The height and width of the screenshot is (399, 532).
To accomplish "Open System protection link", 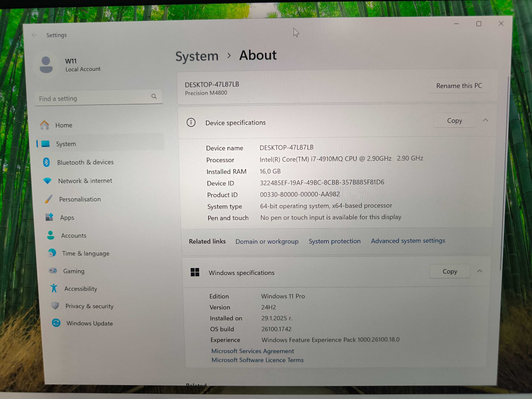I will (335, 241).
